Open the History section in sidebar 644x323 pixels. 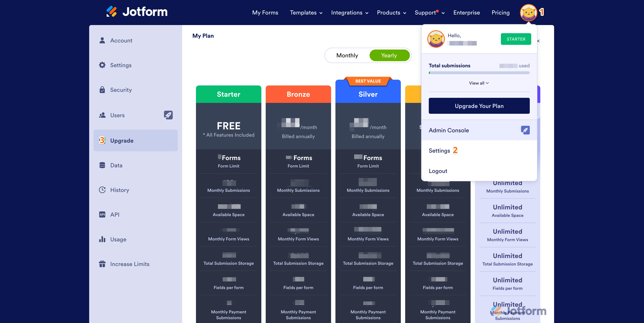click(135, 190)
